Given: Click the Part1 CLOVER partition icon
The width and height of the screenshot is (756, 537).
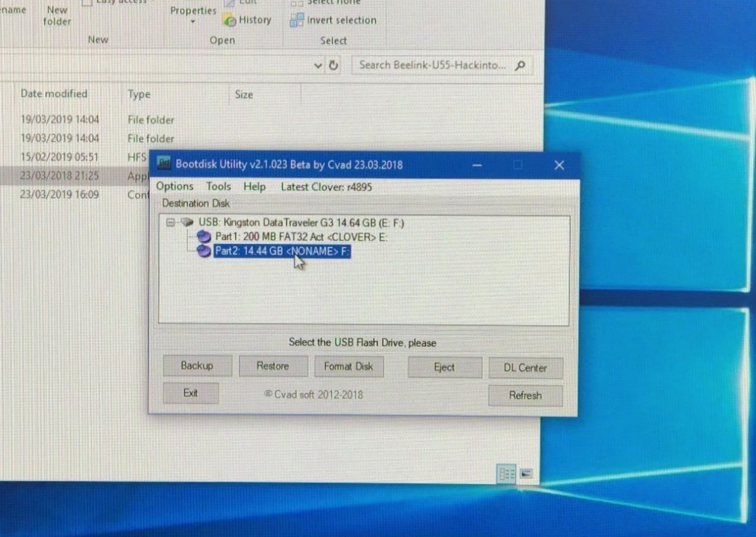Looking at the screenshot, I should click(x=204, y=236).
